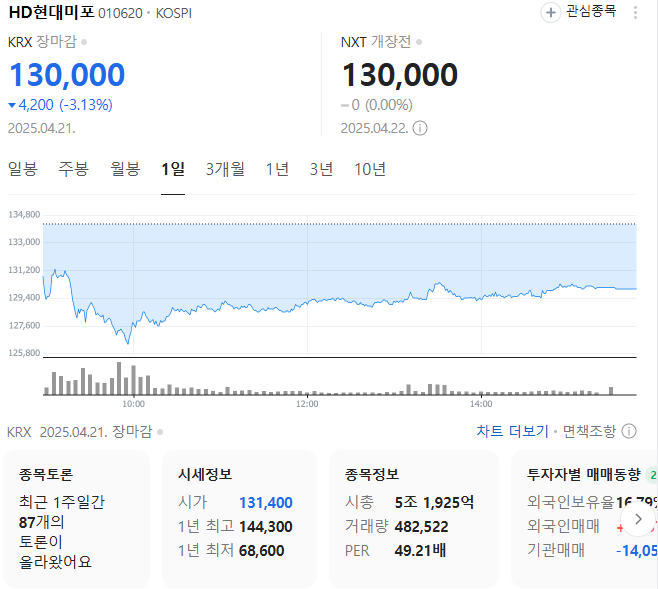Screen dimensions: 658x589
Task: Click the 134,800 y-axis label
Action: (x=24, y=215)
